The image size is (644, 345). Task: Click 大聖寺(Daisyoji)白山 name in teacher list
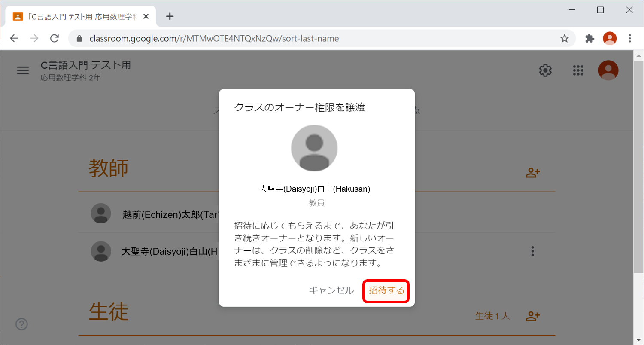(x=170, y=252)
